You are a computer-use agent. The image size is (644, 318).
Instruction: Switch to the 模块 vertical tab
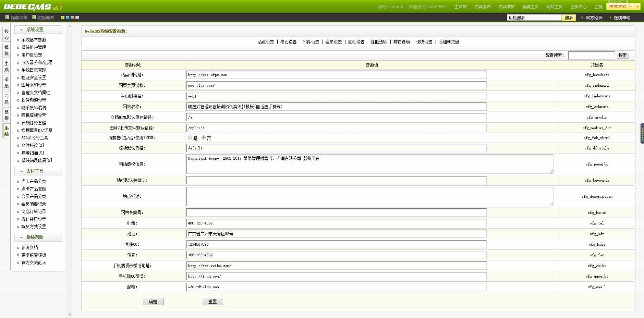coord(7,50)
